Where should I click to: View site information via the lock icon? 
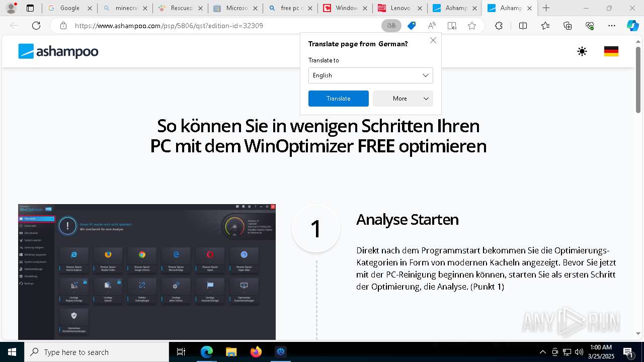tap(63, 26)
